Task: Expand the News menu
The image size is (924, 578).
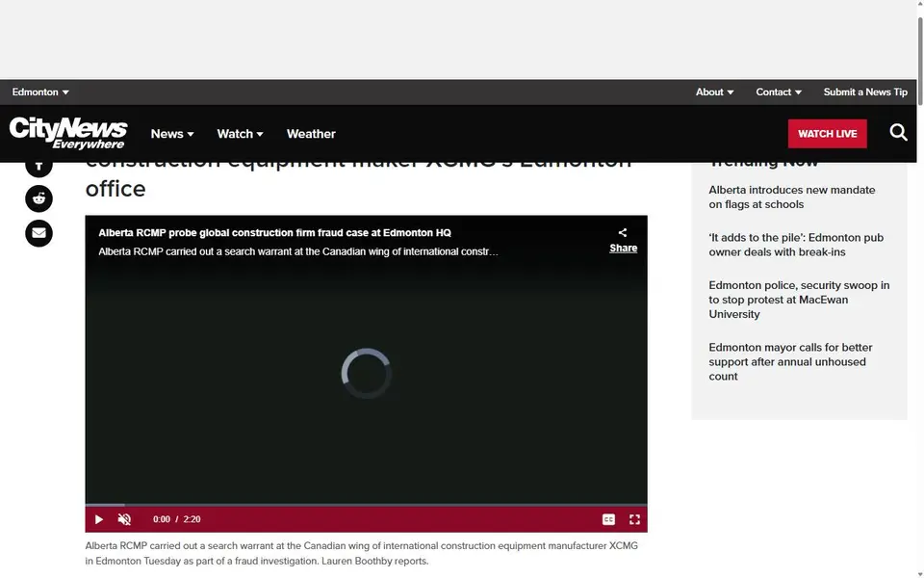Action: click(x=172, y=134)
